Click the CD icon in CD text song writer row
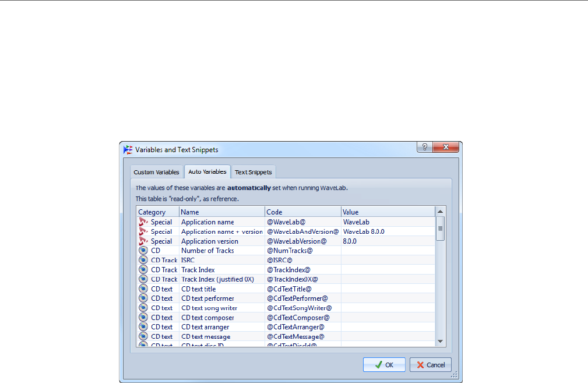This screenshot has height=383, width=588. pyautogui.click(x=143, y=308)
